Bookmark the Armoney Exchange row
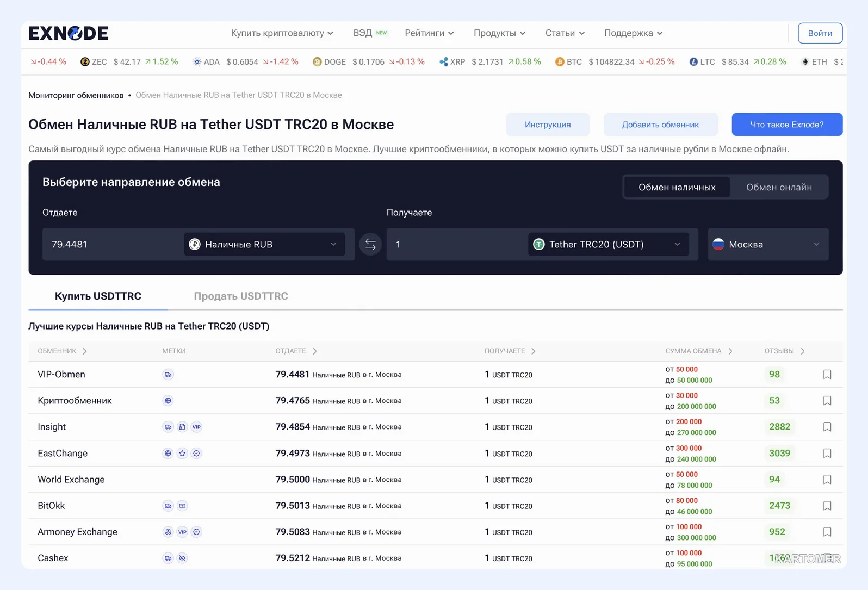 click(827, 532)
